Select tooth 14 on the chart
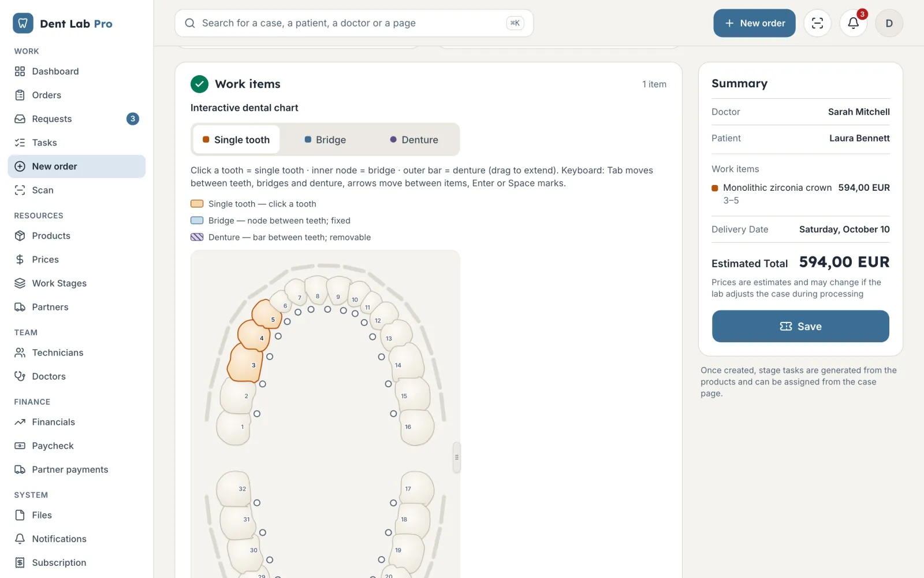This screenshot has width=924, height=578. coord(407,362)
